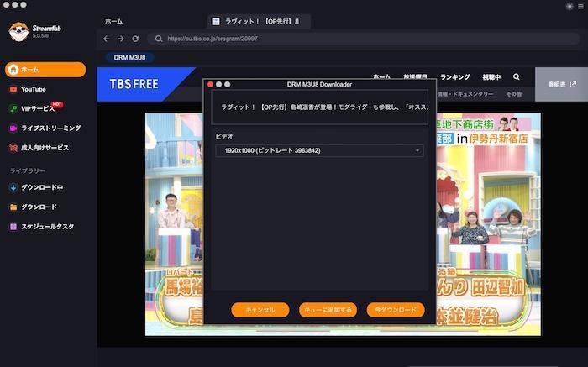Close the DRM M3U8 Downloader dialog
The image size is (588, 367).
210,84
